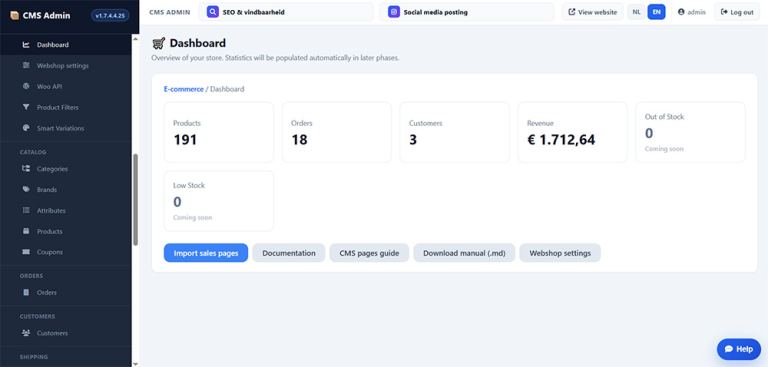
Task: Click the Coupons ticket icon
Action: coord(26,252)
